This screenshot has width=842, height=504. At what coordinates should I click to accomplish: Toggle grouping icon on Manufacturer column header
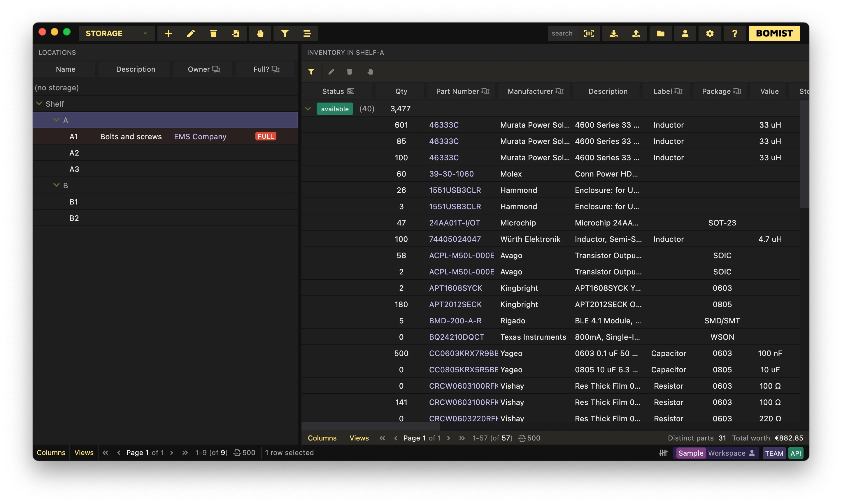pos(559,91)
